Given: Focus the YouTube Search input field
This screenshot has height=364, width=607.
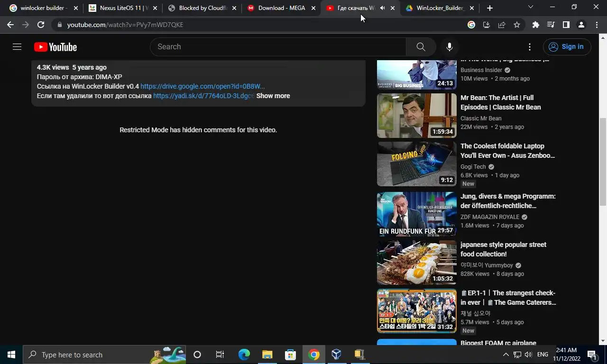Looking at the screenshot, I should (278, 46).
